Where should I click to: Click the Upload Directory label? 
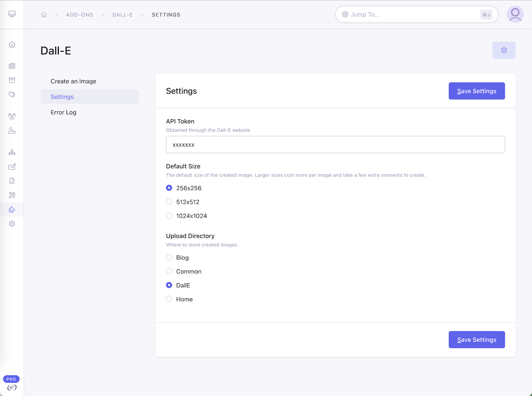pyautogui.click(x=190, y=236)
